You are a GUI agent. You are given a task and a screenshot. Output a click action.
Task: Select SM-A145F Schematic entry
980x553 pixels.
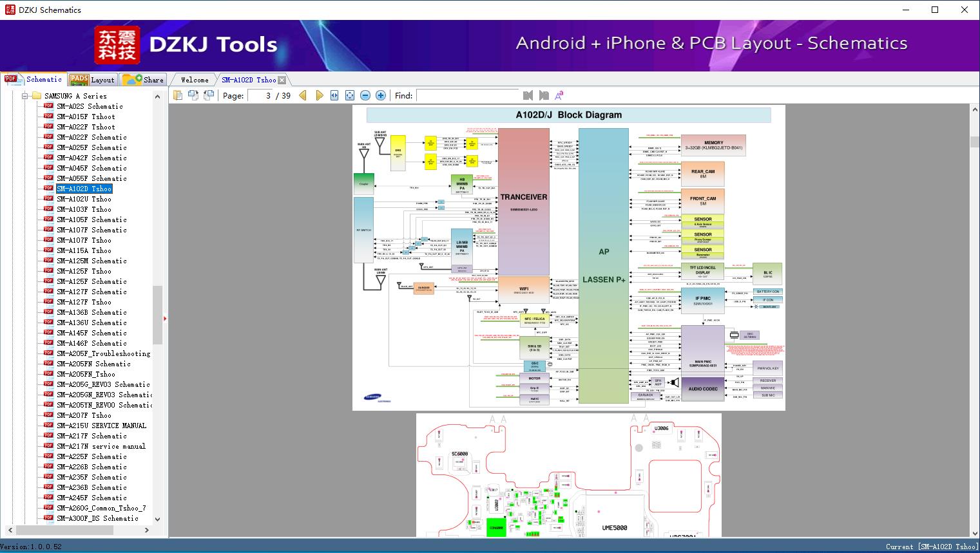point(91,333)
